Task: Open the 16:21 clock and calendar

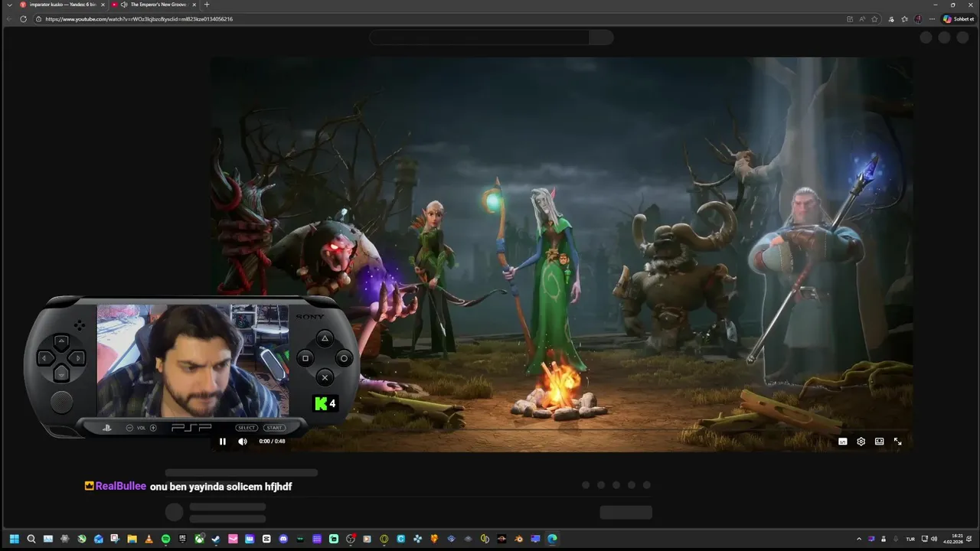Action: [954, 539]
